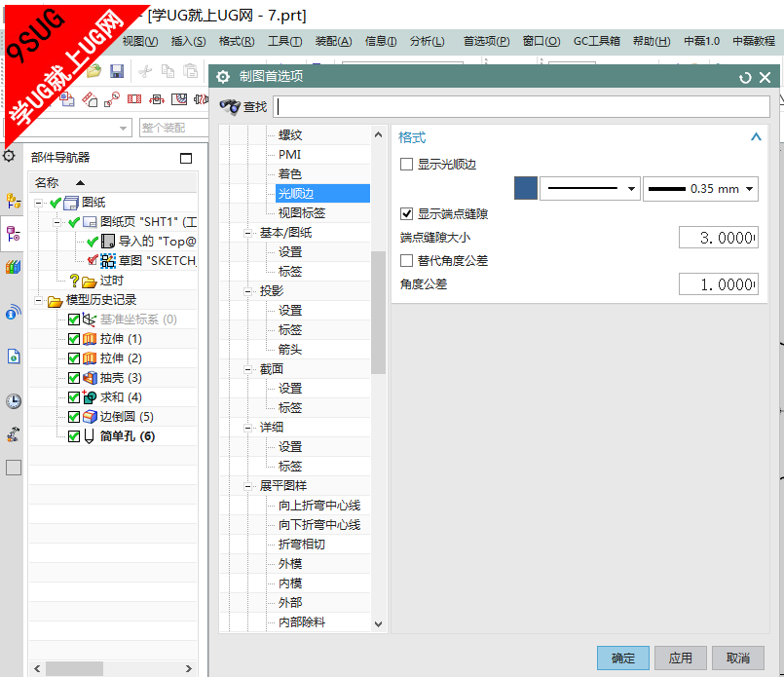The width and height of the screenshot is (784, 677).
Task: Enable the 显示光顺边 checkbox
Action: (x=406, y=164)
